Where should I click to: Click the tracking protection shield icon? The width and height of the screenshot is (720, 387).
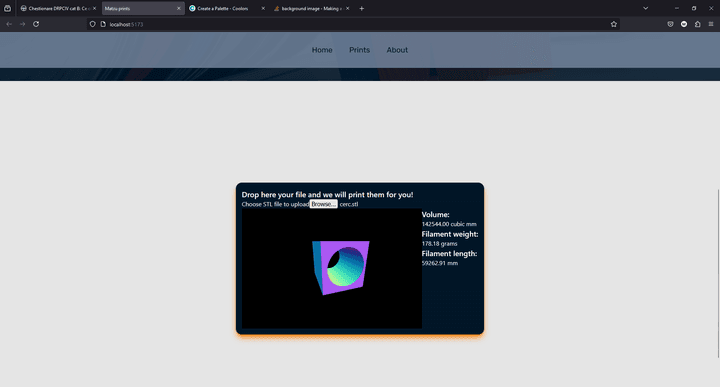click(x=92, y=24)
